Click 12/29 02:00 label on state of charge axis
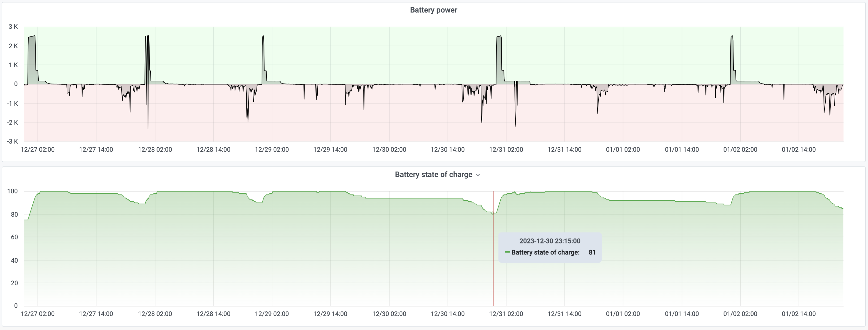Viewport: 868px width, 330px height. tap(272, 314)
